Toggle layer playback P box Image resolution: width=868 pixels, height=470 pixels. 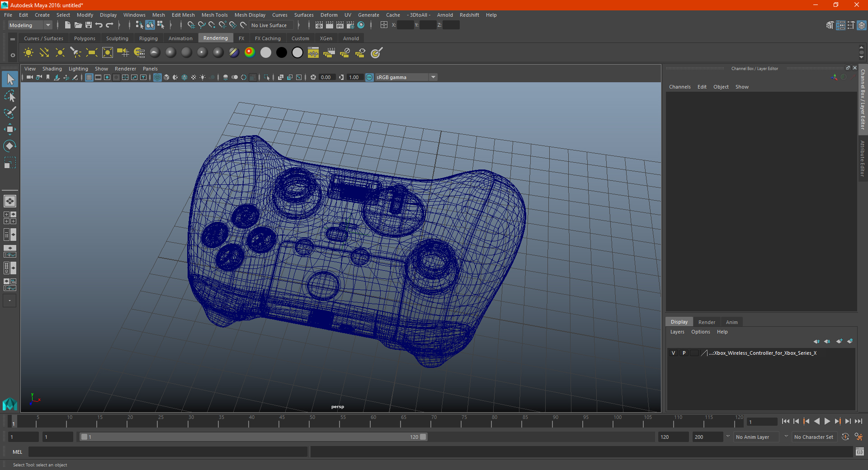click(x=684, y=353)
